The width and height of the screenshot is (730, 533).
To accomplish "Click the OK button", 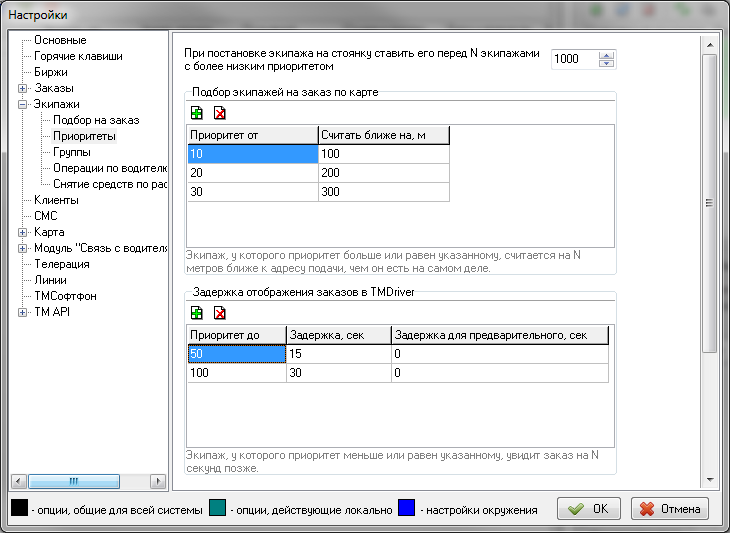I will coord(589,509).
